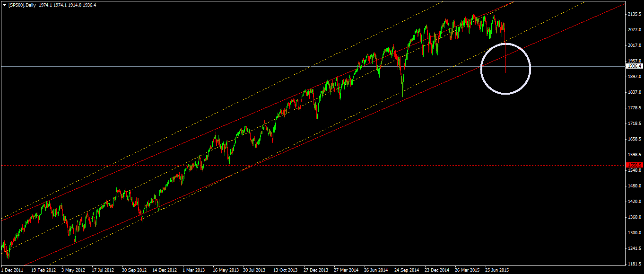This screenshot has width=644, height=274.
Task: Click the 16 May 2013 date label
Action: tap(226, 270)
